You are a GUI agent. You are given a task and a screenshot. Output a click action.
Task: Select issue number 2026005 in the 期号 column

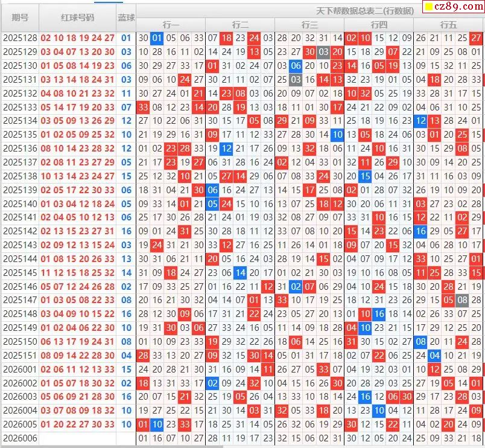click(x=20, y=424)
